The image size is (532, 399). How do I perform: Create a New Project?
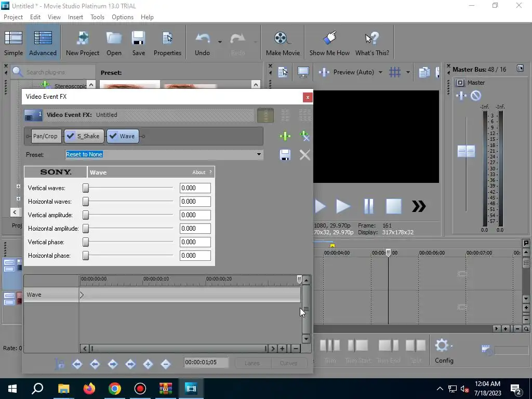coord(83,44)
